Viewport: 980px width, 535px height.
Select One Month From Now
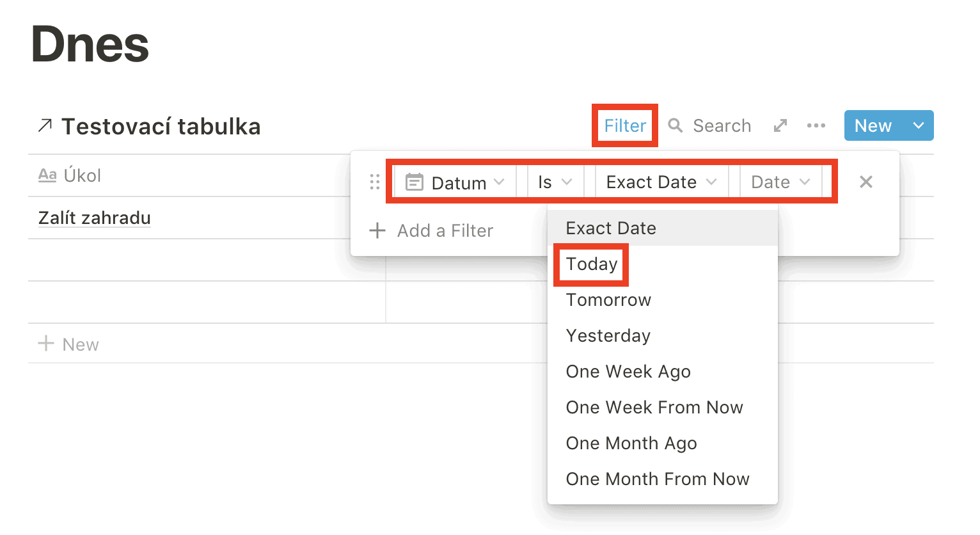657,479
